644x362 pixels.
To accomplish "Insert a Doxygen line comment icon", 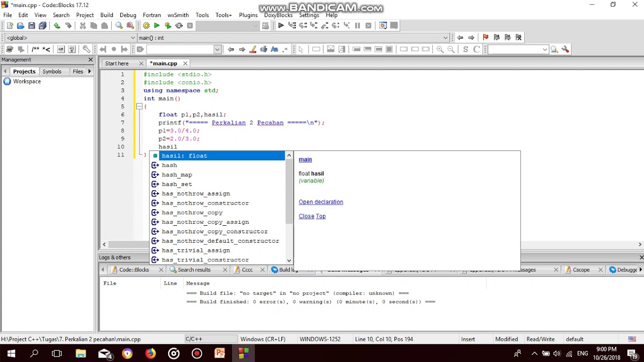I will pyautogui.click(x=46, y=49).
